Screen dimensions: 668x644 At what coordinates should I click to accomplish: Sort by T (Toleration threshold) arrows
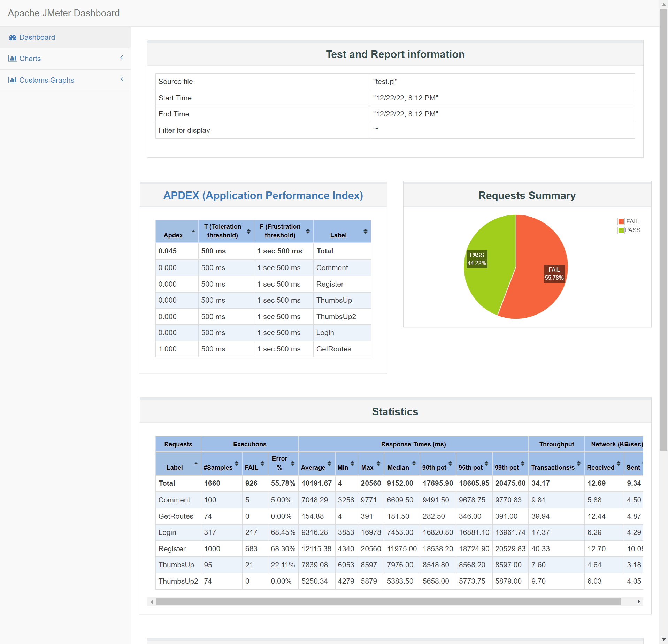point(248,231)
